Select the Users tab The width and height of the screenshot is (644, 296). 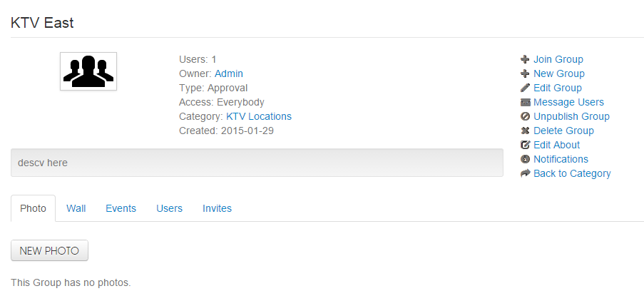(x=169, y=208)
